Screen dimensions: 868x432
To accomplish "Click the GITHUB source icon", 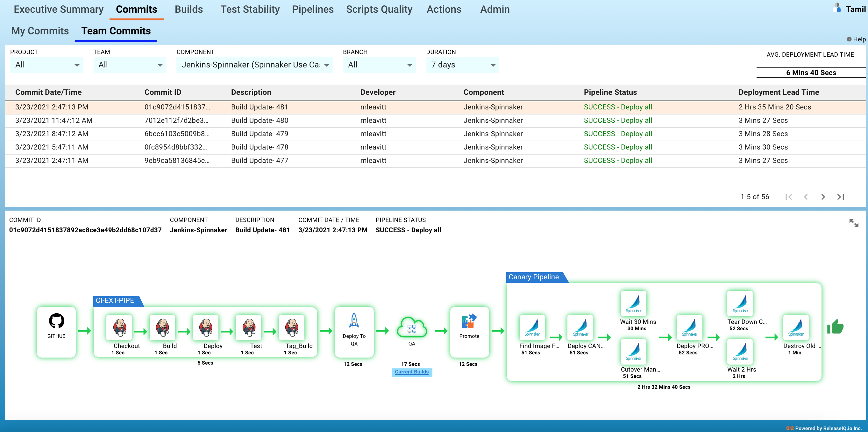I will tap(56, 321).
